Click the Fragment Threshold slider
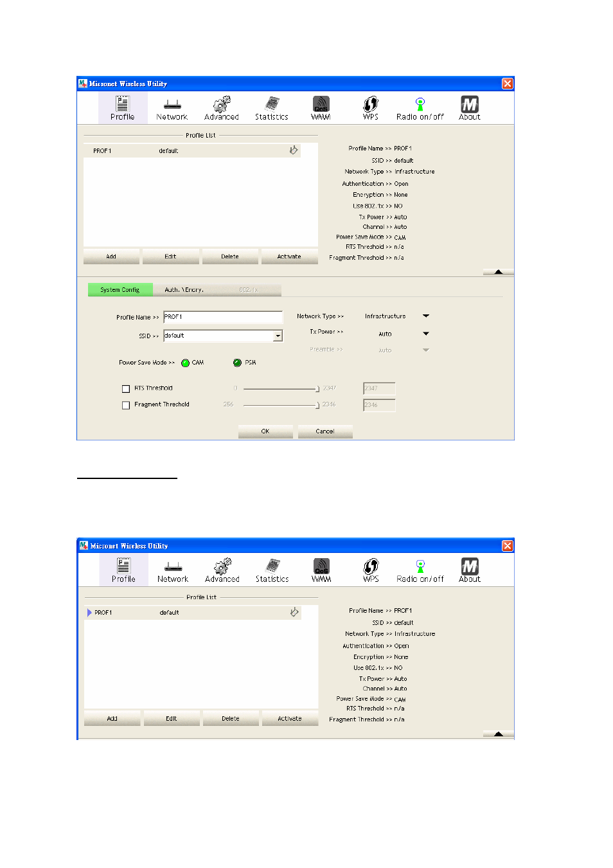 click(281, 405)
